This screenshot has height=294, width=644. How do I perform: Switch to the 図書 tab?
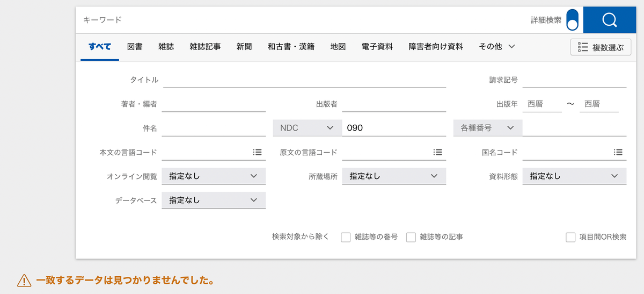135,47
